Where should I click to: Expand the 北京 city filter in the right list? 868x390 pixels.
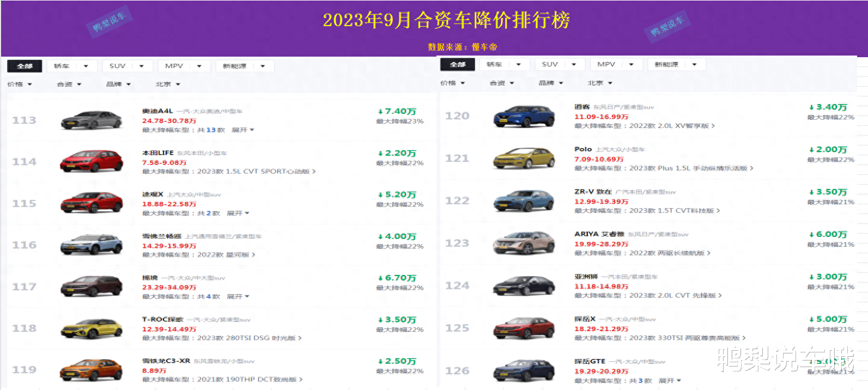[600, 83]
